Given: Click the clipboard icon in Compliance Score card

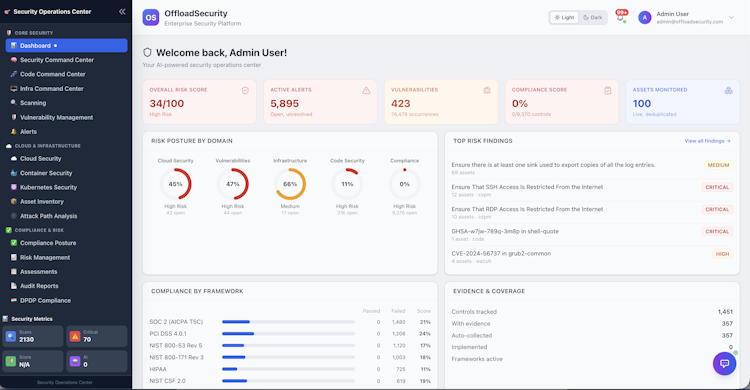Looking at the screenshot, I should click(x=607, y=90).
